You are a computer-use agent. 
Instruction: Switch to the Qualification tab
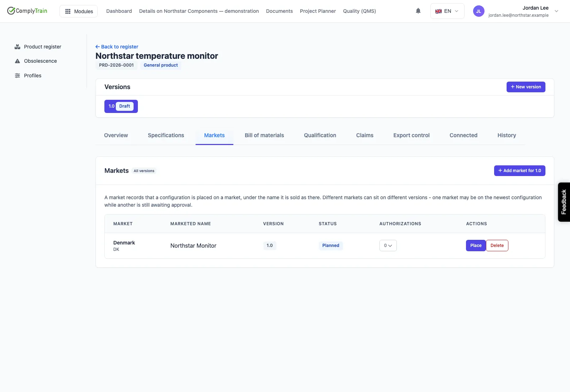[x=320, y=135]
